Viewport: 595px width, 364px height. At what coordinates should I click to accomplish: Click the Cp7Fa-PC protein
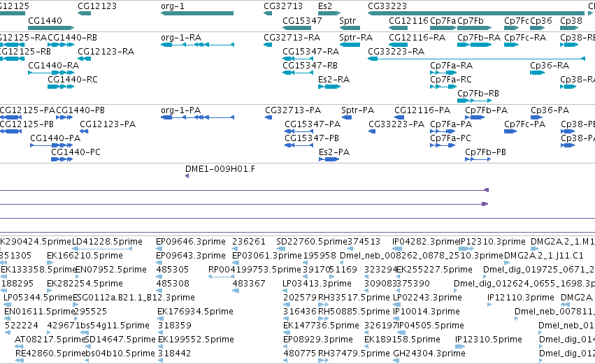click(x=450, y=138)
